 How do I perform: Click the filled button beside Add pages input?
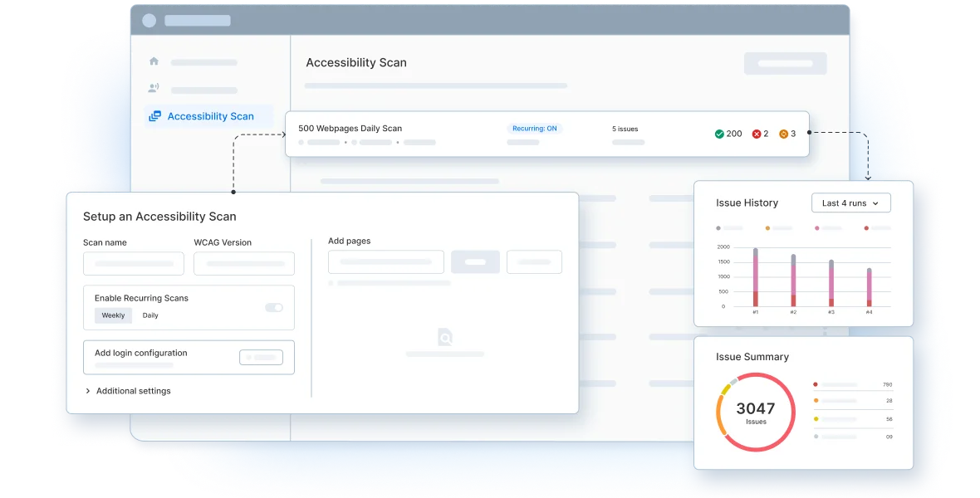pyautogui.click(x=475, y=261)
